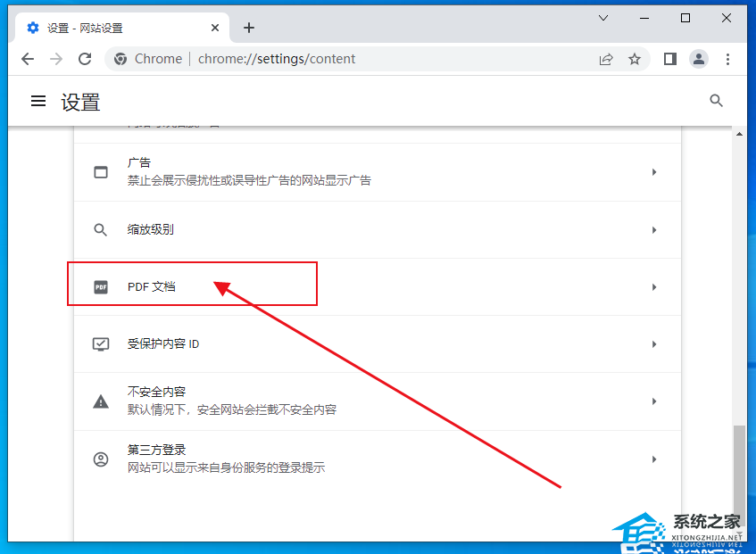Minimize the Chrome window
This screenshot has width=756, height=554.
(644, 19)
